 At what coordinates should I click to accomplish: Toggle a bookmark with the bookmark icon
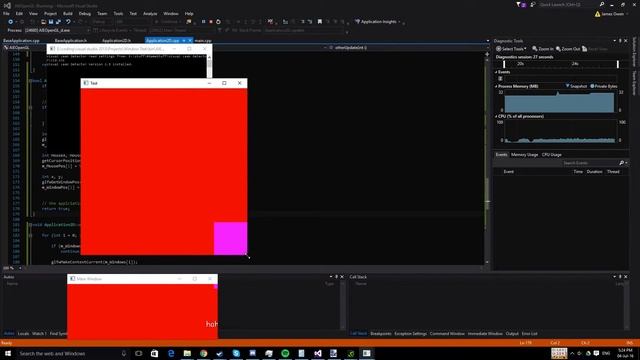320,22
